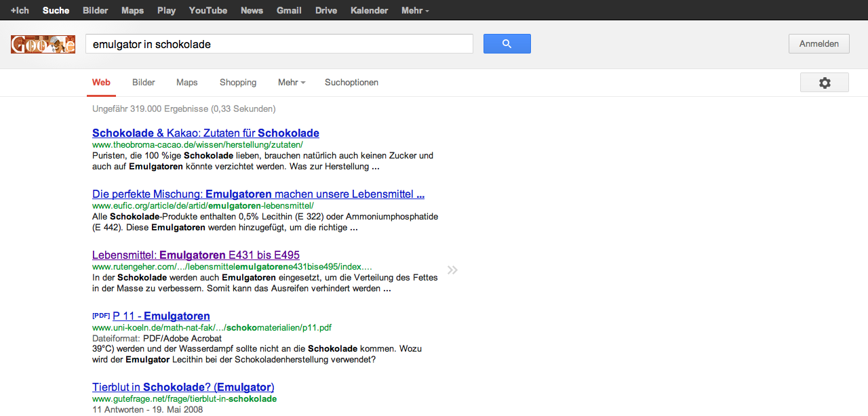Screen dimensions: 868x416
Task: Open the Die perfekte Mischung Emulgatoren result
Action: tap(258, 194)
